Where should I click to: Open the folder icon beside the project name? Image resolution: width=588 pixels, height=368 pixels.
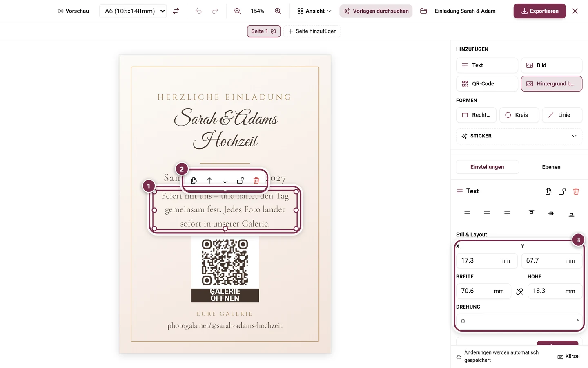[423, 11]
